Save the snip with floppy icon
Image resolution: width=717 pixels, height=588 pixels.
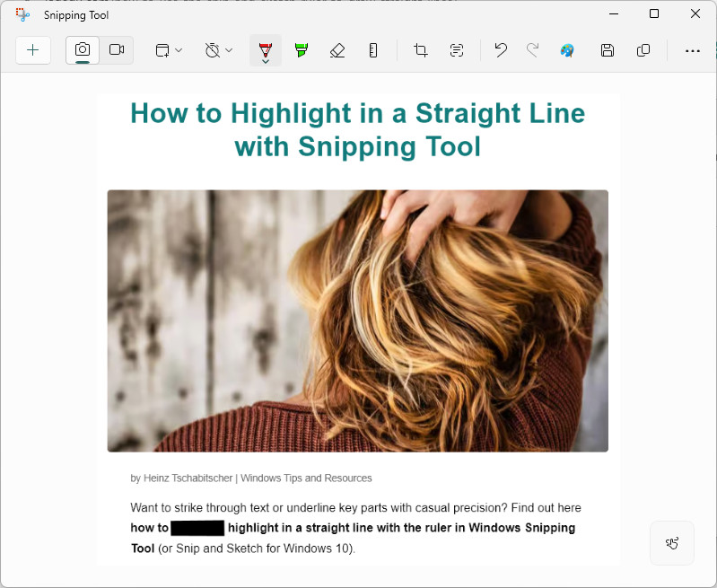tap(608, 50)
